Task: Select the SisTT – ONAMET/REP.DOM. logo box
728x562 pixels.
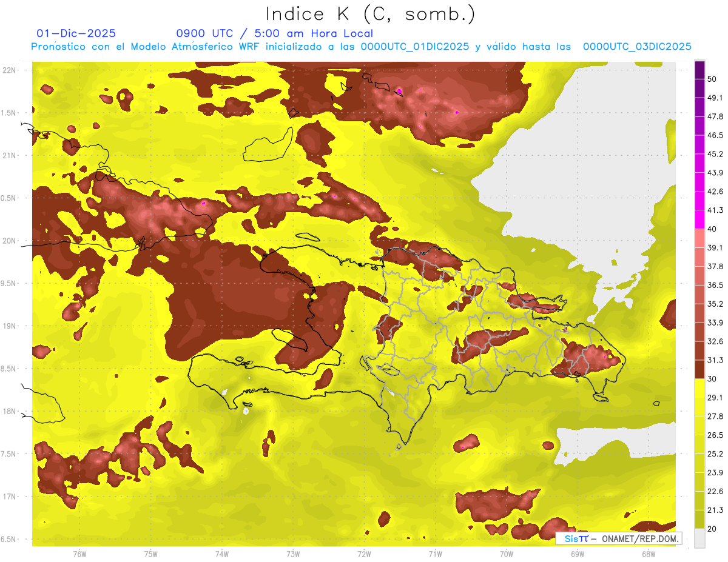Action: [x=618, y=538]
